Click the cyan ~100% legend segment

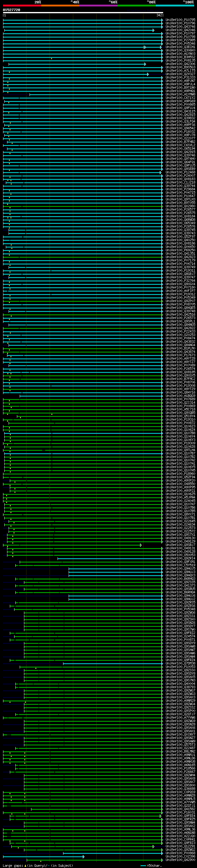point(175,6)
